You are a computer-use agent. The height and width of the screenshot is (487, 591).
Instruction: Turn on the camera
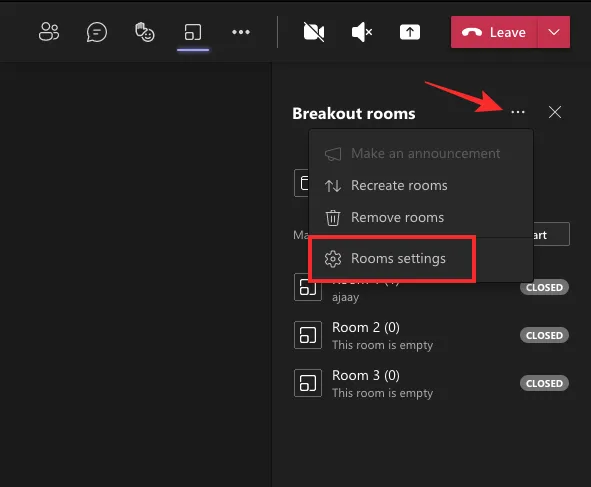[314, 32]
